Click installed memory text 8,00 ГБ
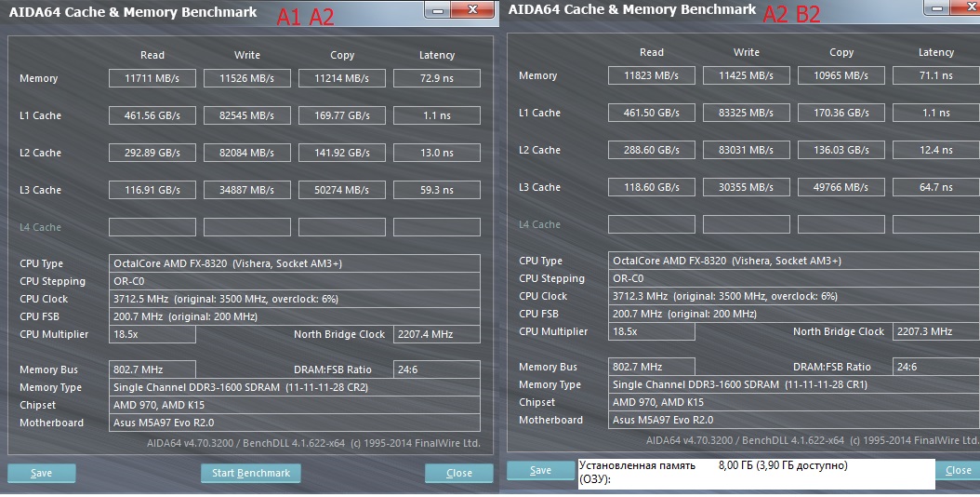Viewport: 980px width, 497px height. [x=783, y=465]
